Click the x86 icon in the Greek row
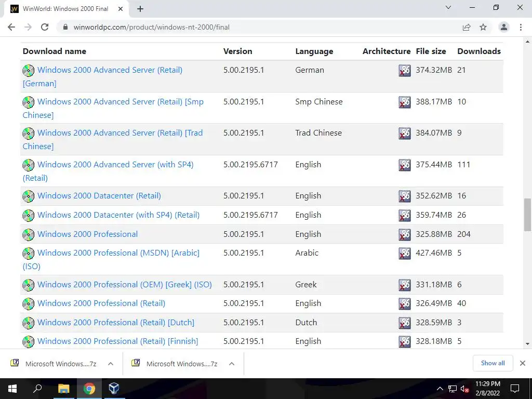Image resolution: width=532 pixels, height=399 pixels. click(x=404, y=285)
